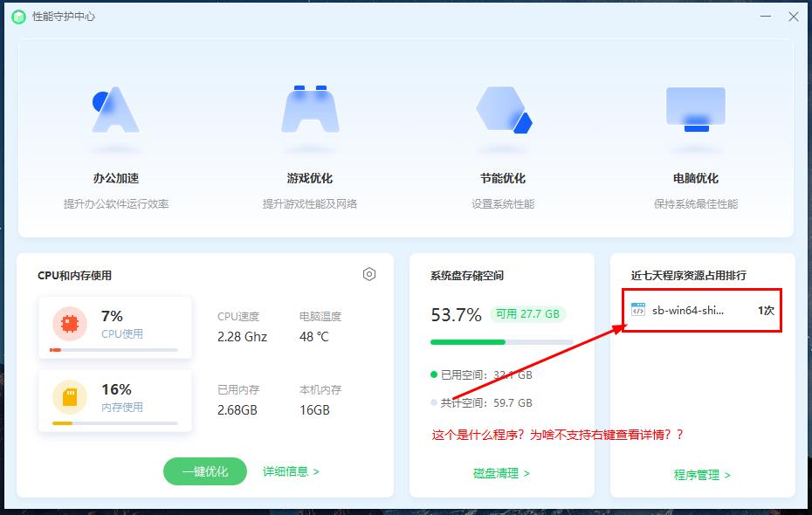Click the 系统盘存储空间 heading
Screen dimensions: 812x515
[467, 276]
